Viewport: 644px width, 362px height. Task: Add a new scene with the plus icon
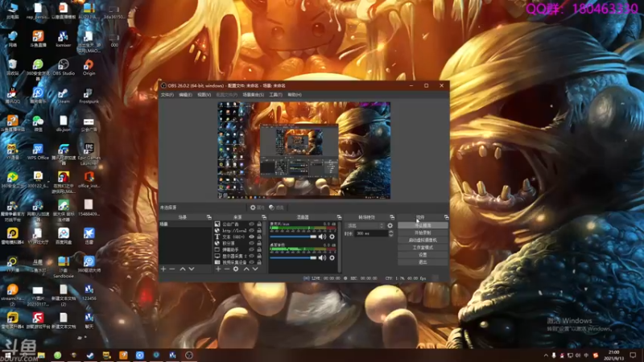(163, 269)
